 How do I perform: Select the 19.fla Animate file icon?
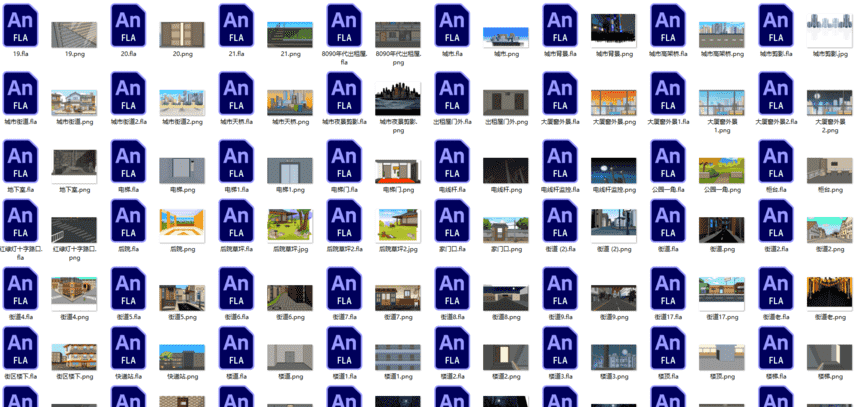tap(20, 23)
